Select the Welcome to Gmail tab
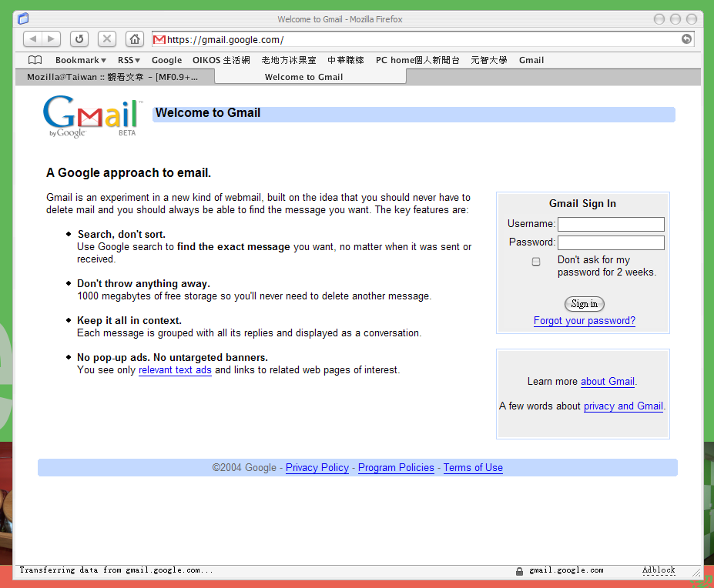Screen dimensions: 714x588 (303, 77)
